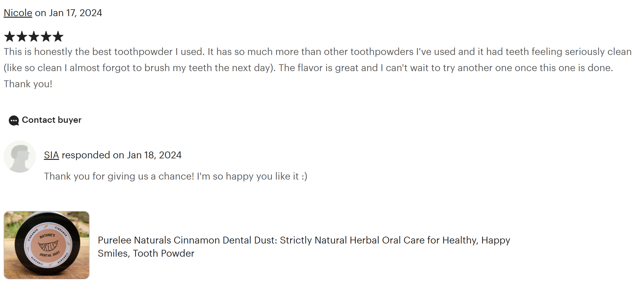Screen dimensions: 644x294
Task: Click SIA's gray profile avatar
Action: (x=20, y=157)
